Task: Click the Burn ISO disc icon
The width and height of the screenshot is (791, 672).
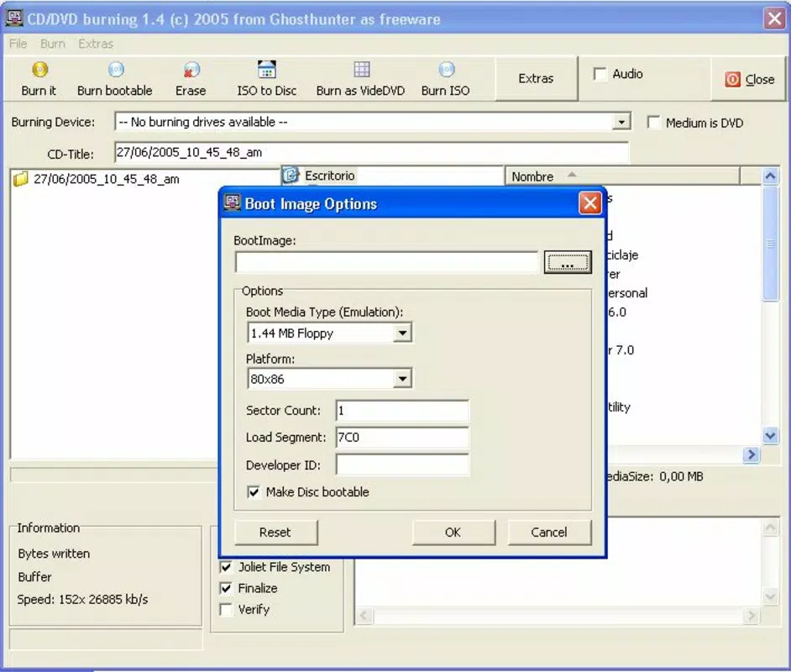Action: (447, 69)
